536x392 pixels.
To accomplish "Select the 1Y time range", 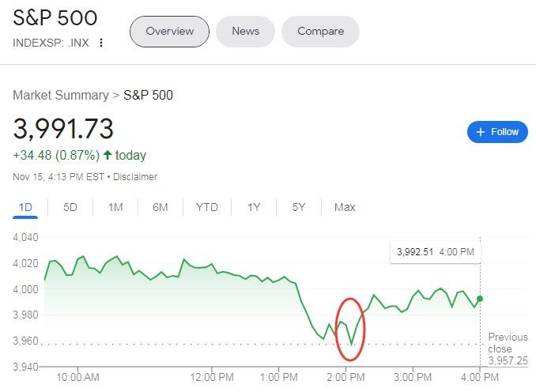I will coord(254,207).
